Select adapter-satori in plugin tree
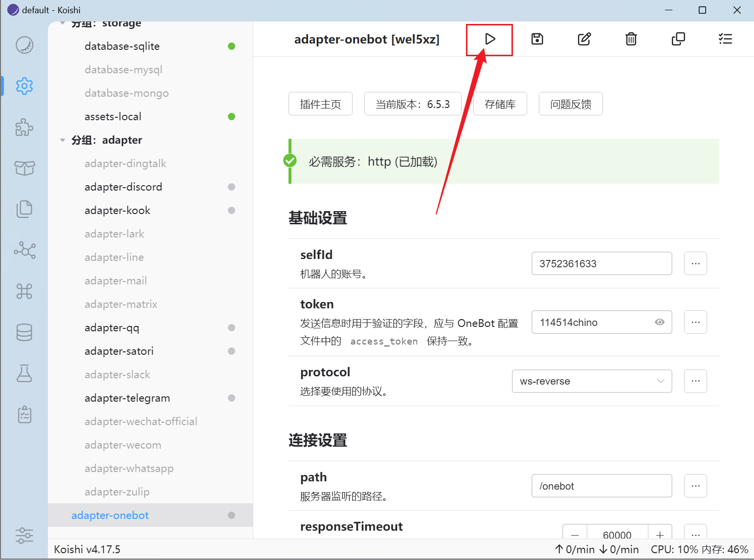754x560 pixels. tap(150, 351)
